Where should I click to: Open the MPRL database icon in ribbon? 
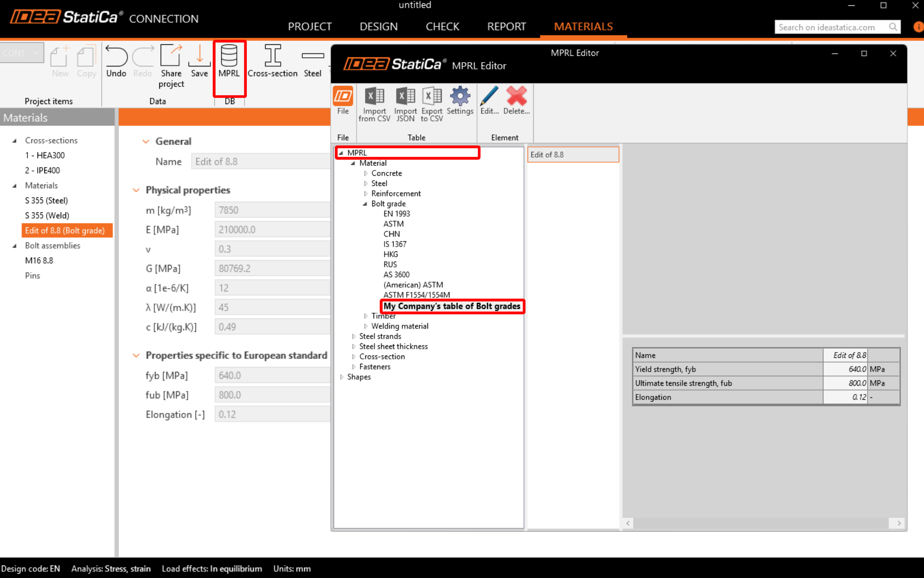tap(229, 56)
